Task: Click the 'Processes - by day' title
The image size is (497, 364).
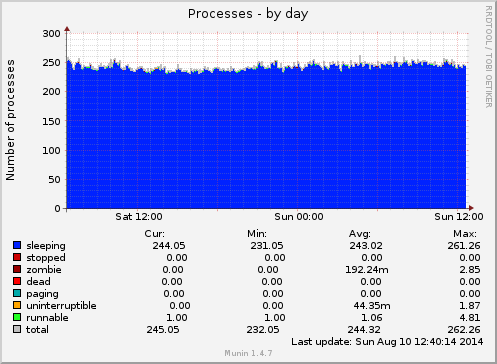Action: tap(248, 14)
